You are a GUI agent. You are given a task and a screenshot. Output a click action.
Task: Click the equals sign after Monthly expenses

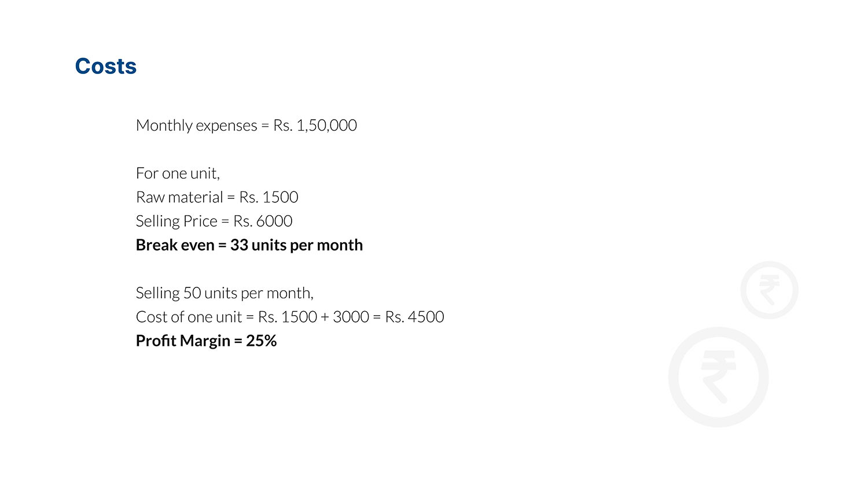[x=265, y=126]
